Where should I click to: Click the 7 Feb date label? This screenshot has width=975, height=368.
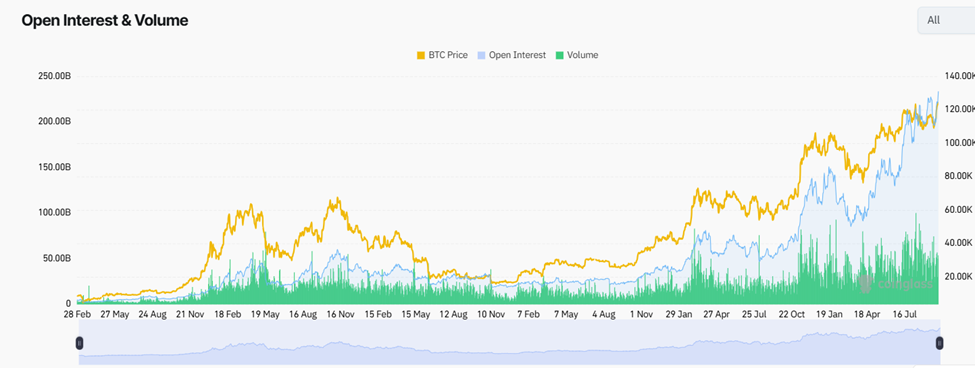pos(529,315)
